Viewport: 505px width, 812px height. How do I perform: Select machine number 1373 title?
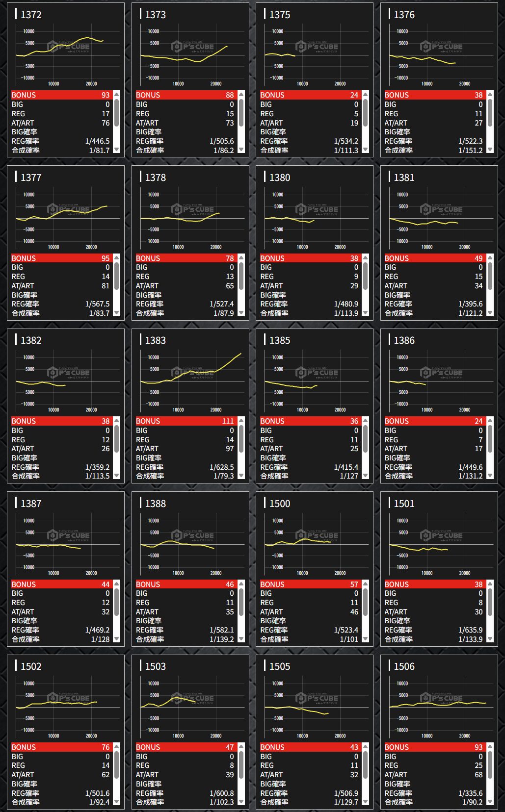[x=156, y=15]
